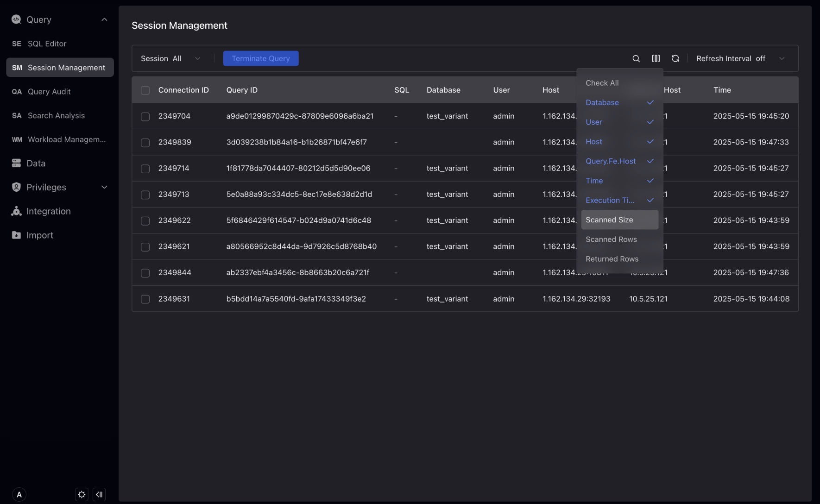Open the Data section in sidebar
Viewport: 820px width, 504px height.
point(36,163)
